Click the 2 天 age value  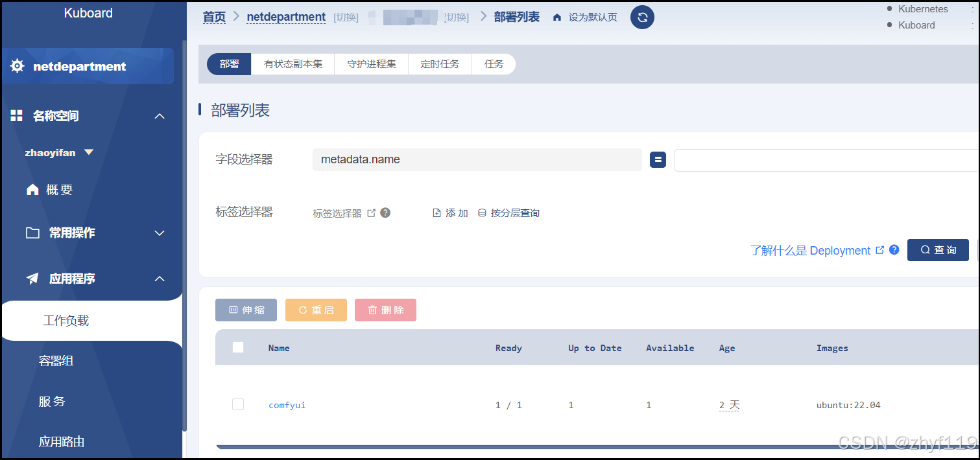pyautogui.click(x=729, y=405)
